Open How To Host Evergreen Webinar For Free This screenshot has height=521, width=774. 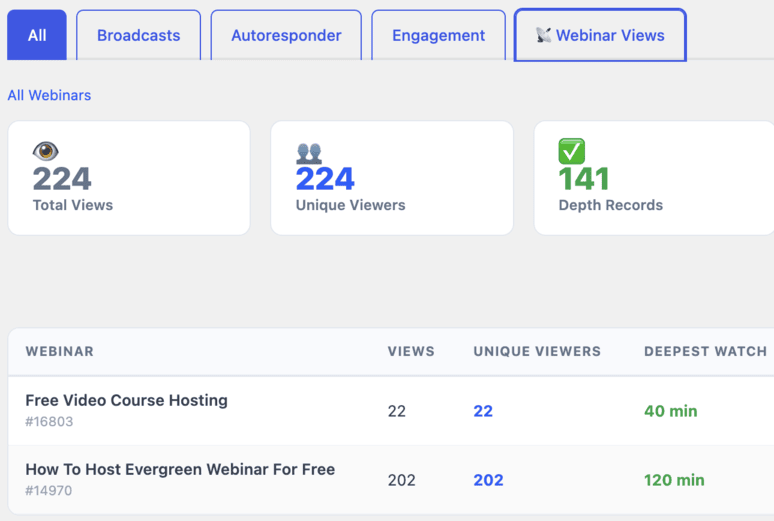click(180, 469)
